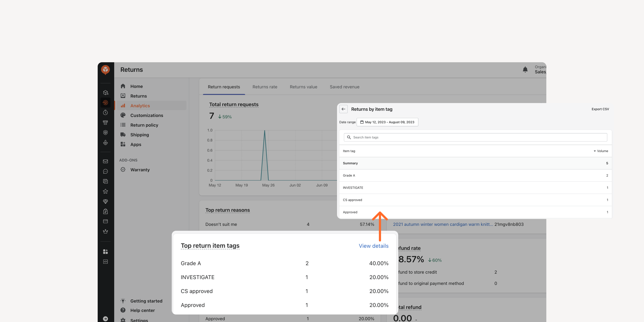Select the CS approved row in item tag table

pyautogui.click(x=475, y=200)
